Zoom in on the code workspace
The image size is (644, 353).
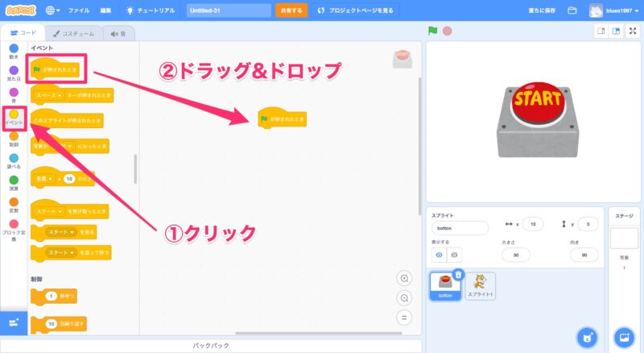coord(404,278)
